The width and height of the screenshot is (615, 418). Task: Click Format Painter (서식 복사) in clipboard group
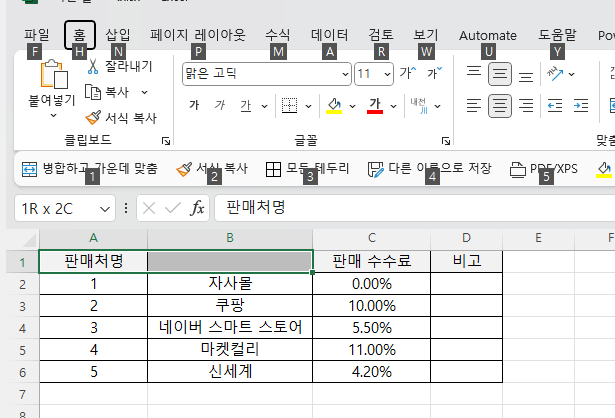[121, 118]
